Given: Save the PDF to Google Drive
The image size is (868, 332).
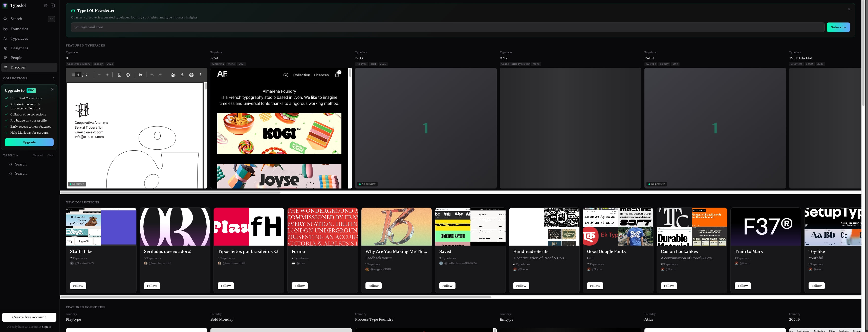Looking at the screenshot, I should [x=173, y=75].
